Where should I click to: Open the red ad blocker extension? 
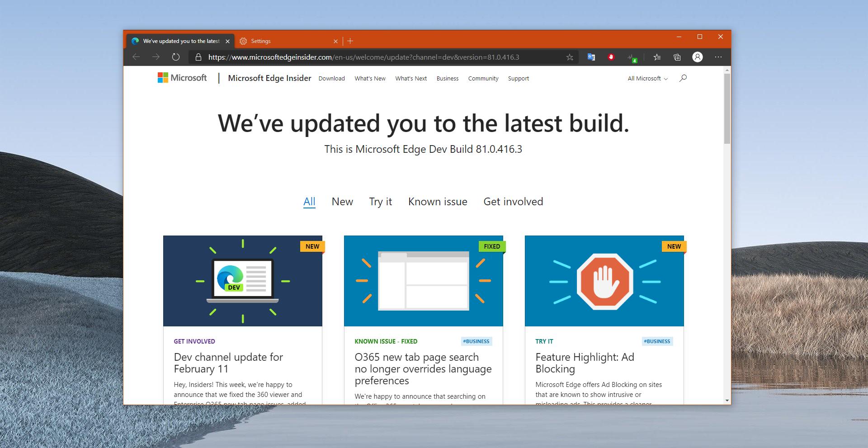click(611, 57)
